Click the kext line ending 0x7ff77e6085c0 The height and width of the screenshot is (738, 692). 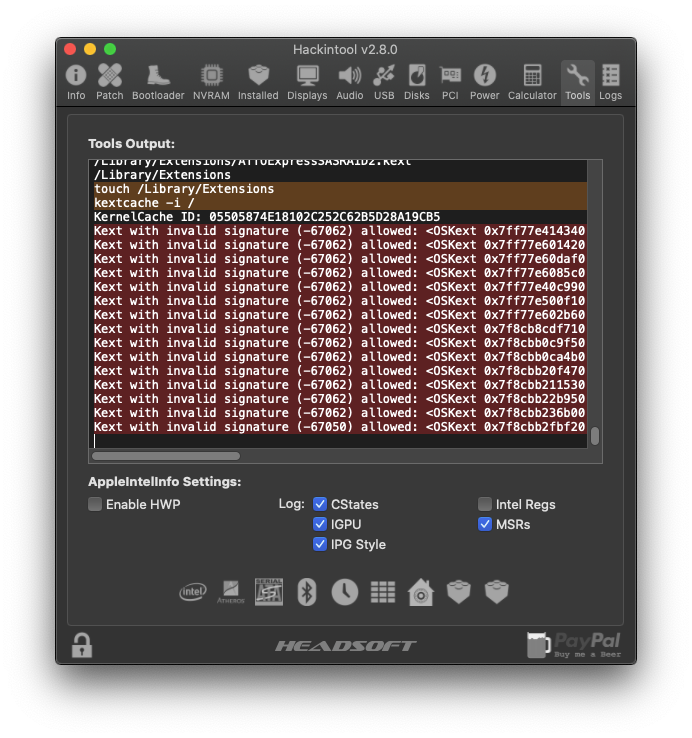(340, 273)
